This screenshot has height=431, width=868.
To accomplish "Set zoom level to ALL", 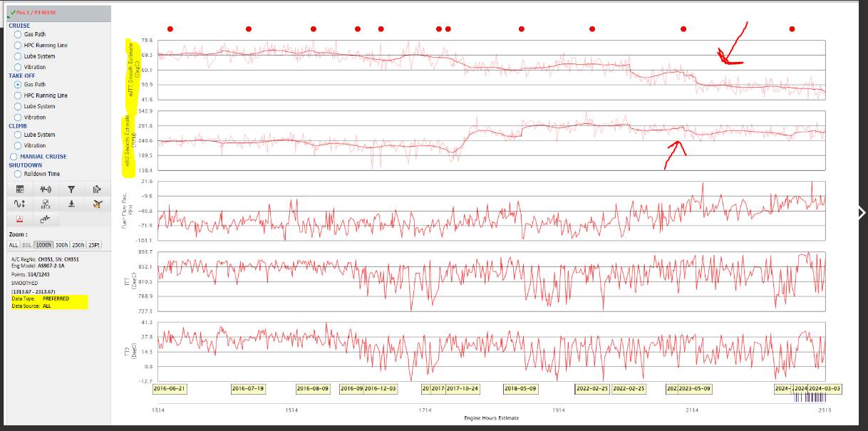I will click(12, 244).
